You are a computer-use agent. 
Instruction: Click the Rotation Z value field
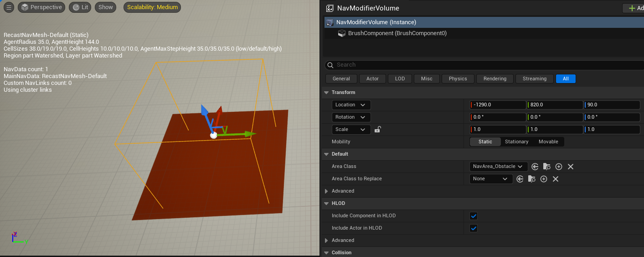[x=612, y=117]
